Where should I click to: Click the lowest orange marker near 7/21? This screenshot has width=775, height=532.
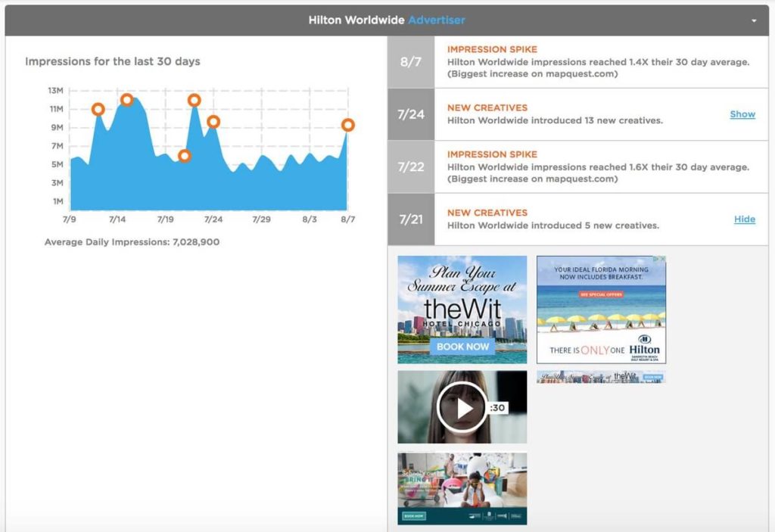pos(184,156)
